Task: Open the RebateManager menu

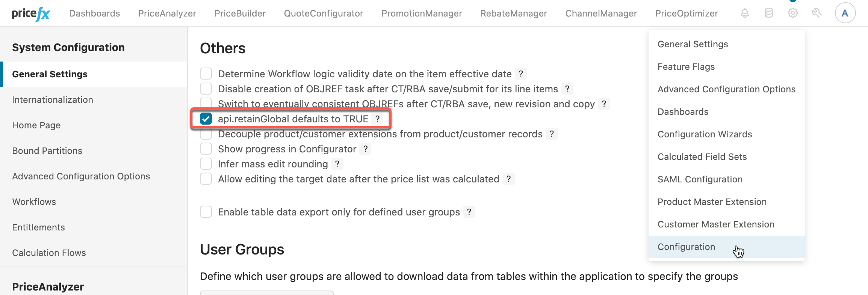Action: (513, 14)
